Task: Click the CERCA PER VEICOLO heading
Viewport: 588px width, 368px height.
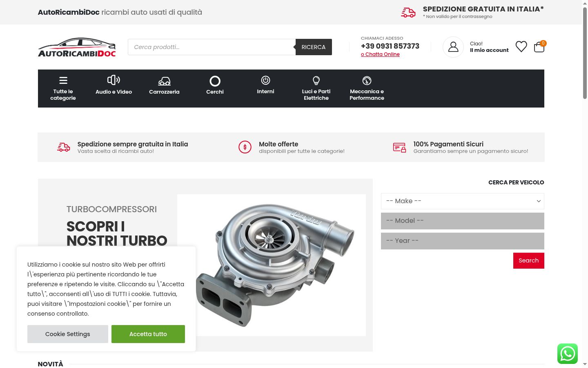Action: click(516, 182)
